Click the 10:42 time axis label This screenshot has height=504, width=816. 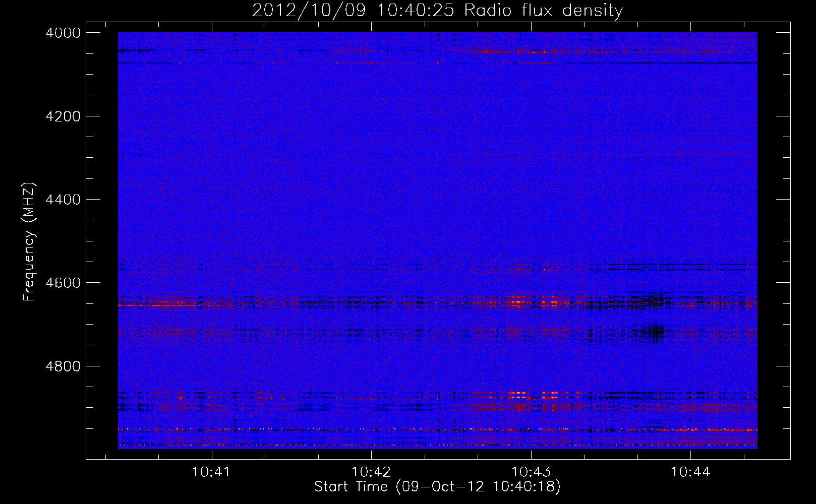pyautogui.click(x=371, y=472)
